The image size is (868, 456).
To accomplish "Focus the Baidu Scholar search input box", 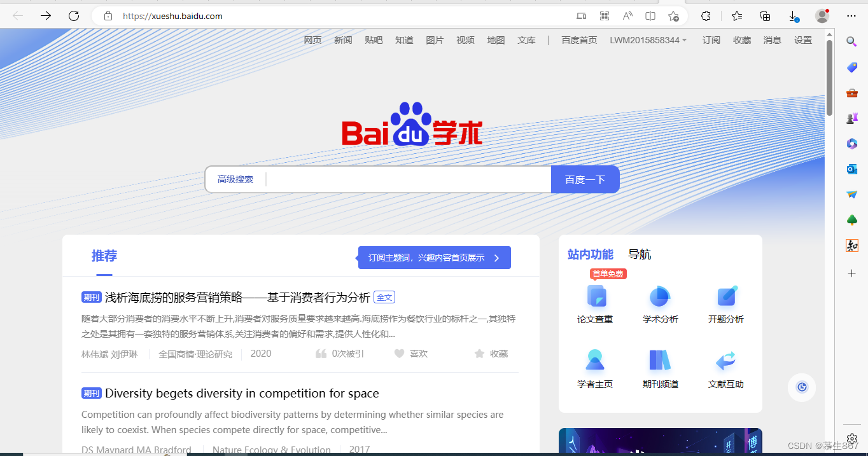I will pos(408,179).
